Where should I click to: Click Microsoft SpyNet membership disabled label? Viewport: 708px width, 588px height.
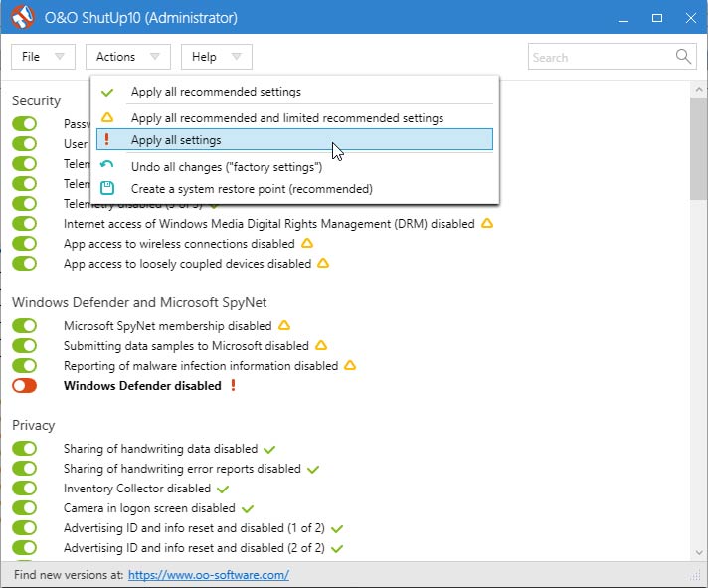tap(168, 326)
